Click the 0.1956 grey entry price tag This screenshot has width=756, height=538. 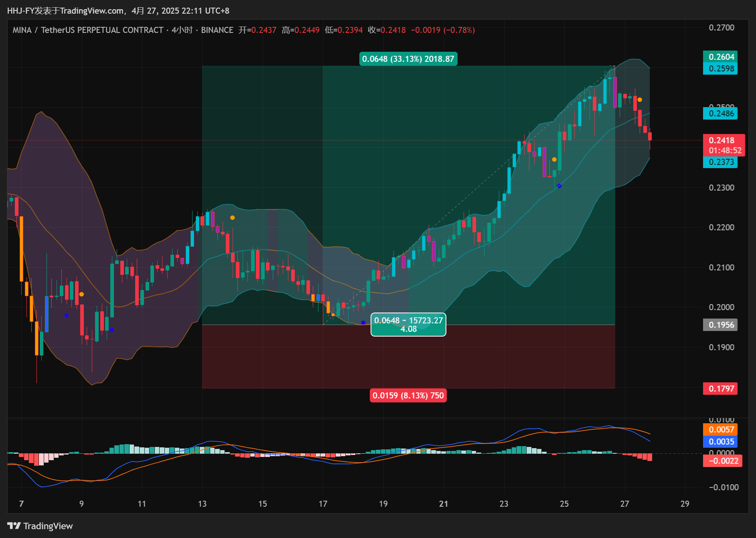tap(720, 325)
